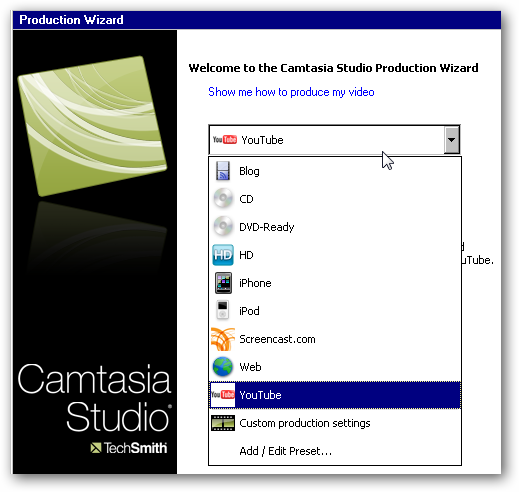This screenshot has width=519, height=492.
Task: Choose the CD preset
Action: click(x=335, y=199)
